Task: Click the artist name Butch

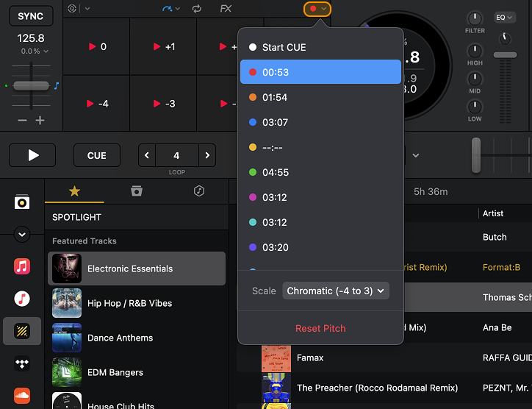Action: 495,237
